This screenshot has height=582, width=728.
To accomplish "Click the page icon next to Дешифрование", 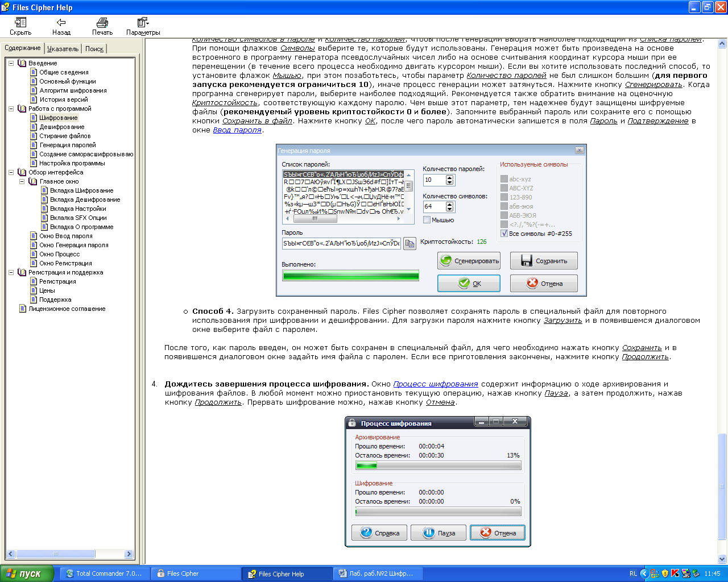I will pos(34,127).
